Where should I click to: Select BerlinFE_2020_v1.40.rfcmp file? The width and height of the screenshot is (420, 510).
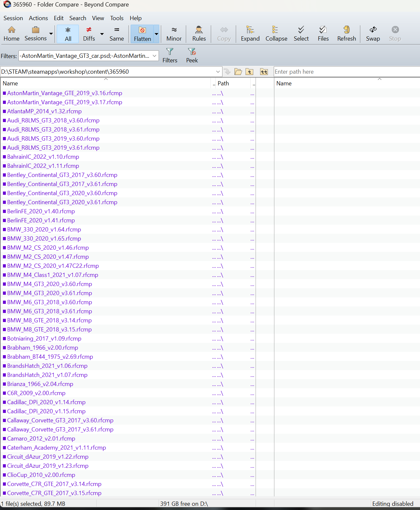pyautogui.click(x=41, y=211)
